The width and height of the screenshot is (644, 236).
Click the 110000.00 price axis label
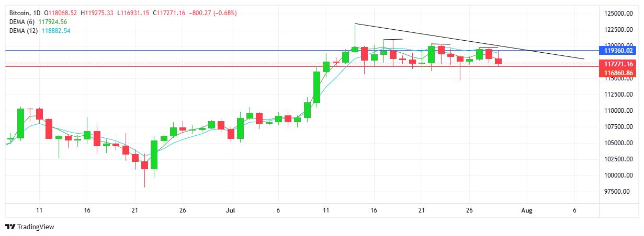pyautogui.click(x=619, y=111)
